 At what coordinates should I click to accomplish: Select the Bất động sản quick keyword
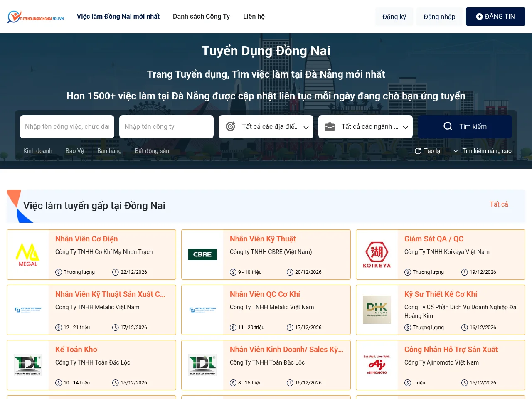[x=152, y=151]
